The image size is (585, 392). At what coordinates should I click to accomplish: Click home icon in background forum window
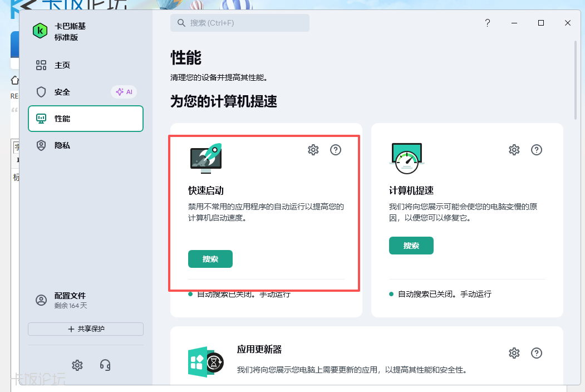pos(15,80)
